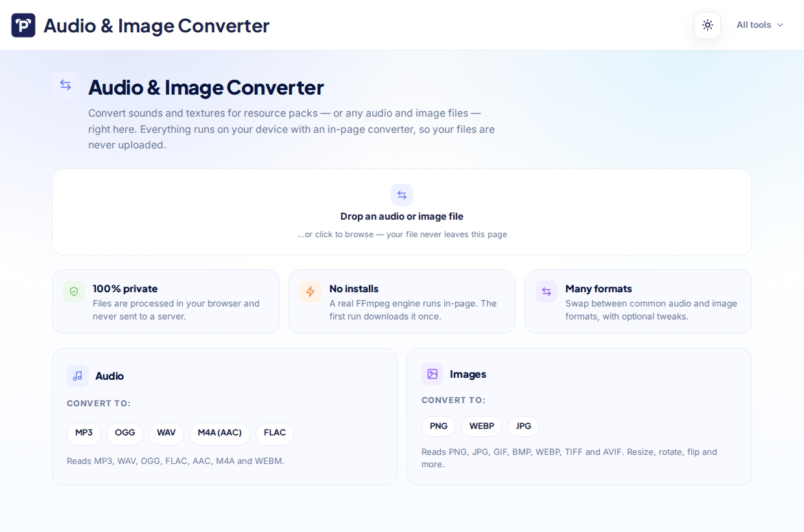Click the purple arrows Many formats icon

pyautogui.click(x=547, y=292)
